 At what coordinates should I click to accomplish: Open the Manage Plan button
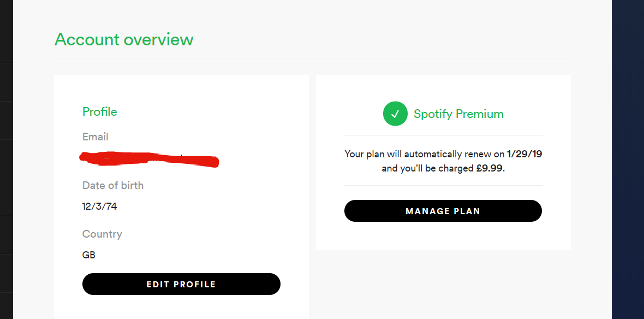pos(443,211)
